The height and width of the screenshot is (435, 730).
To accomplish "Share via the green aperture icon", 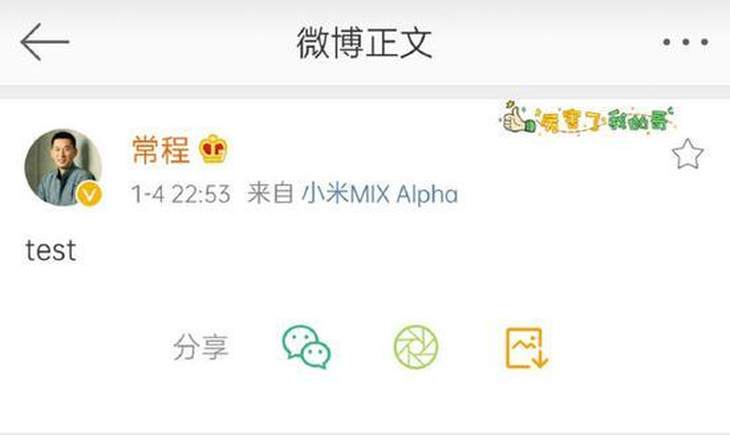I will [x=416, y=347].
